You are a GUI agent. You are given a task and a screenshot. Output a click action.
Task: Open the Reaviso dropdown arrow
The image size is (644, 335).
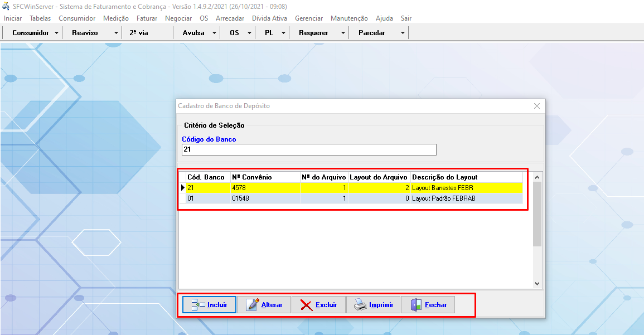click(x=116, y=33)
